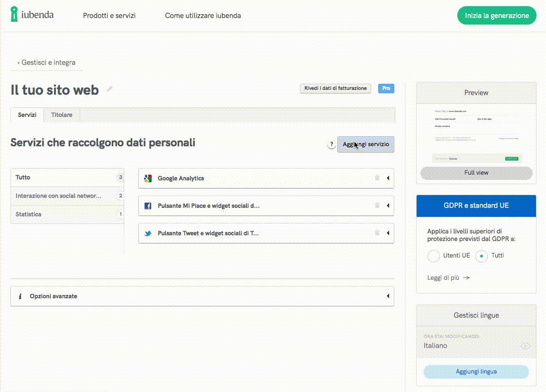Follow the Leggi di più link

(x=448, y=278)
